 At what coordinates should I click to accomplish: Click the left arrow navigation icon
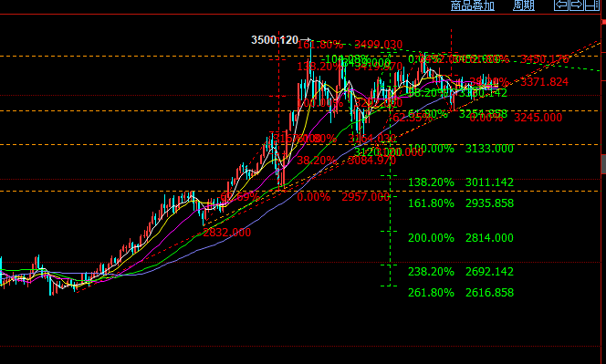point(561,5)
